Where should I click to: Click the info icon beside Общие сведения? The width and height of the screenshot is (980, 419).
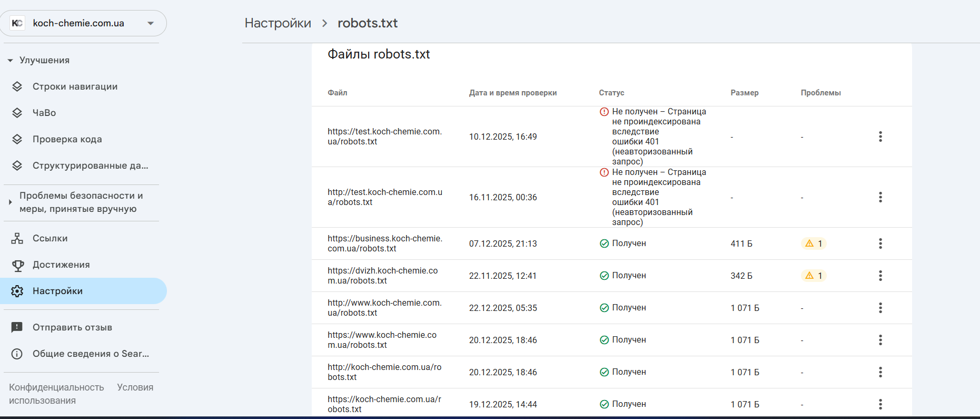17,354
